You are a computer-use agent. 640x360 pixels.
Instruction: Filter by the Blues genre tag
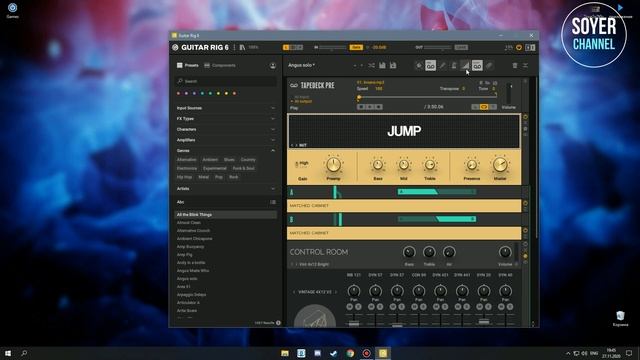point(229,160)
